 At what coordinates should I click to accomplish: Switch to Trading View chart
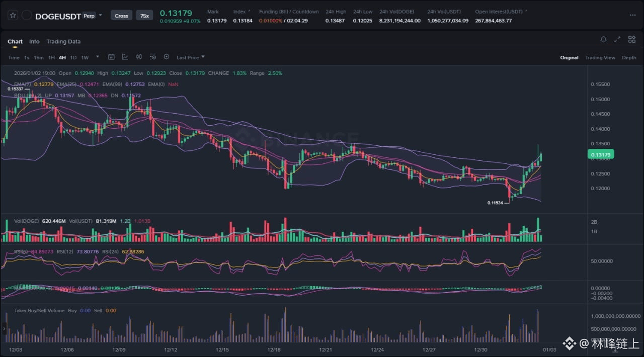[600, 57]
